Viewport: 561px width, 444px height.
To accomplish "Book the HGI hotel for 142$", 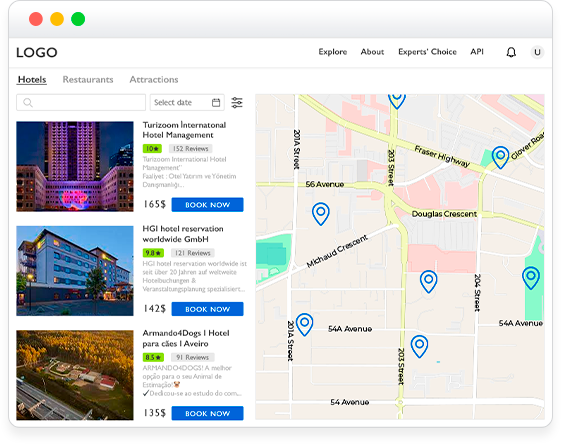I will click(208, 309).
